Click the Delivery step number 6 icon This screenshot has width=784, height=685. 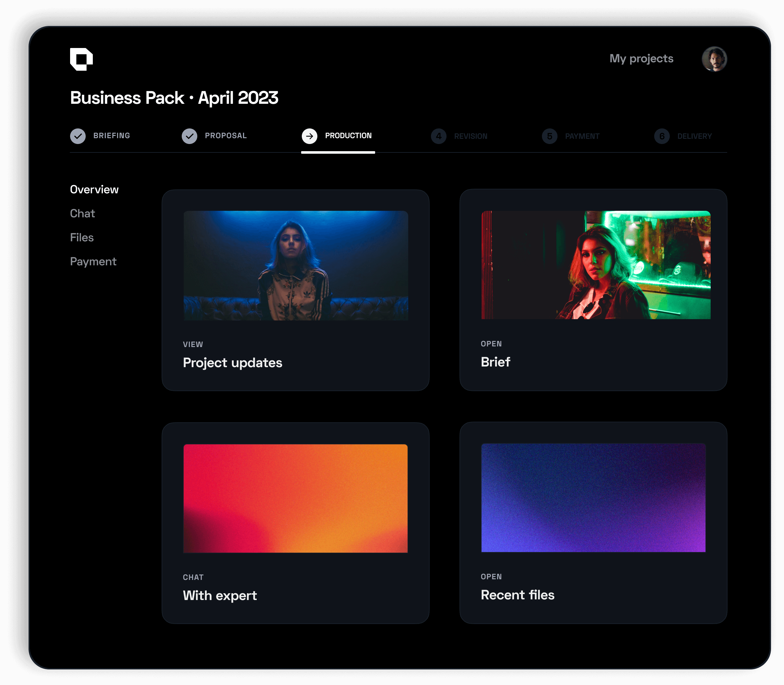point(662,136)
